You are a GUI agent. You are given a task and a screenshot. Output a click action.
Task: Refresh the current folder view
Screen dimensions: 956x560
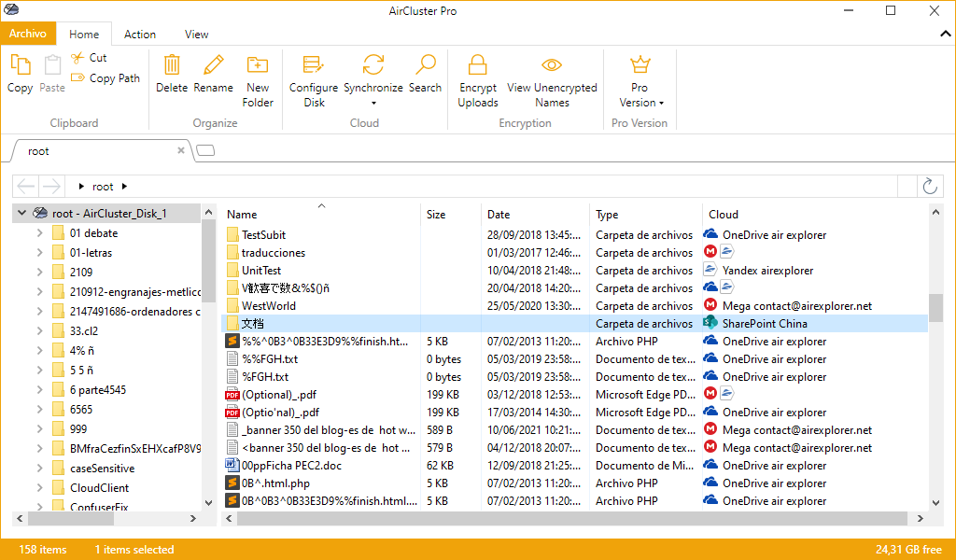click(x=930, y=186)
